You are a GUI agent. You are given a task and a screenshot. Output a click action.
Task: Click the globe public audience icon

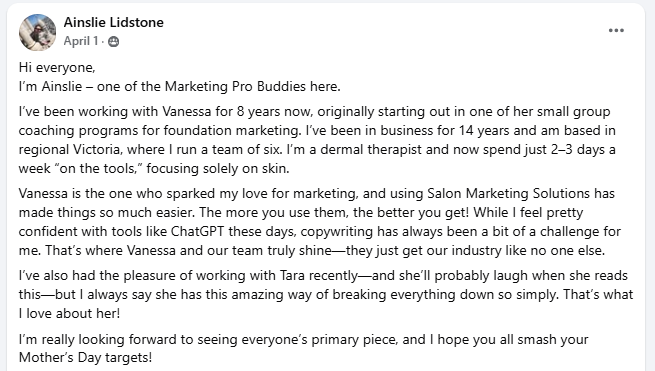[114, 41]
